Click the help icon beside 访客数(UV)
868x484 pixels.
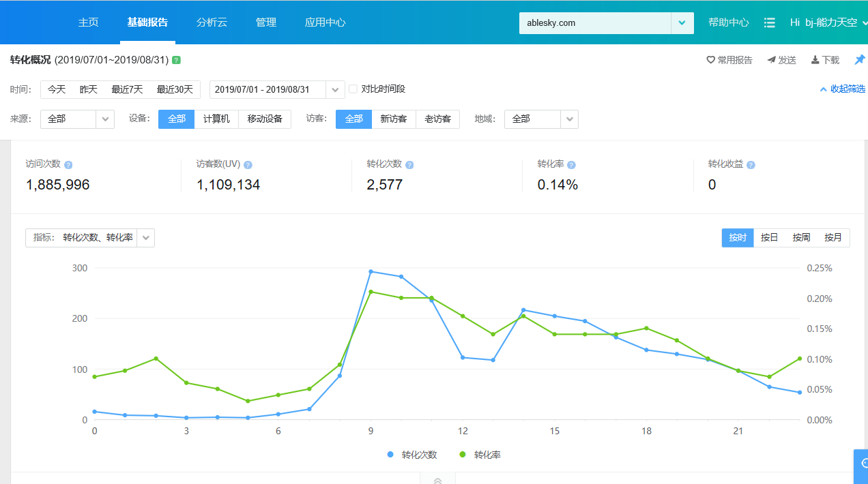coord(248,165)
